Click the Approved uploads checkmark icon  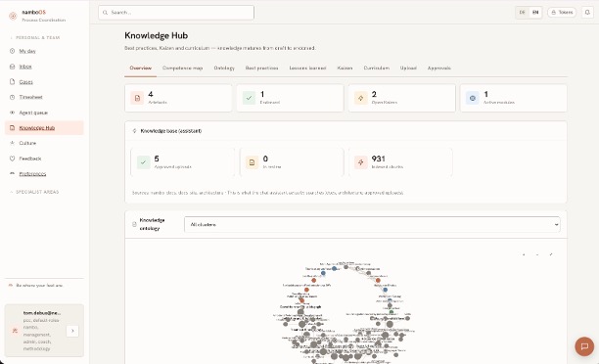click(143, 162)
